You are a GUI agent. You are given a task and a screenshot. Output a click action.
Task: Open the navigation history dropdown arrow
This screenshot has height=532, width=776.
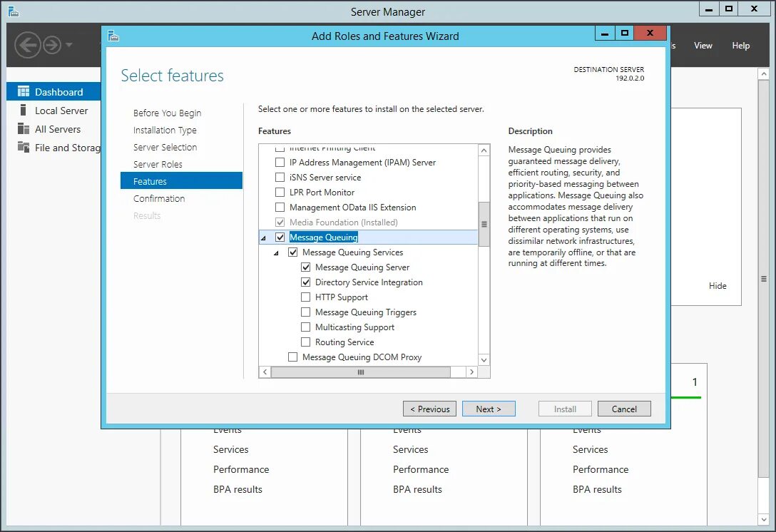[x=68, y=45]
